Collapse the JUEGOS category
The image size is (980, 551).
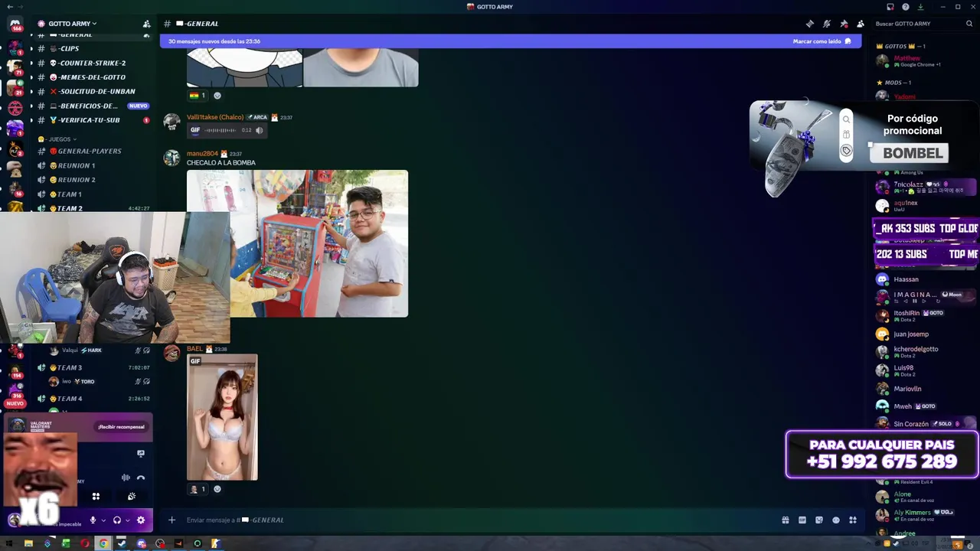click(59, 139)
